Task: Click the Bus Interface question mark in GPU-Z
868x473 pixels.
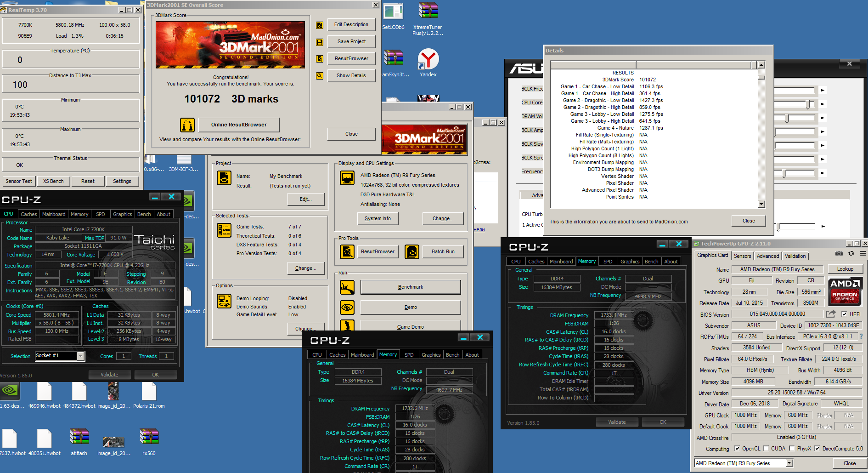Action: tap(861, 336)
